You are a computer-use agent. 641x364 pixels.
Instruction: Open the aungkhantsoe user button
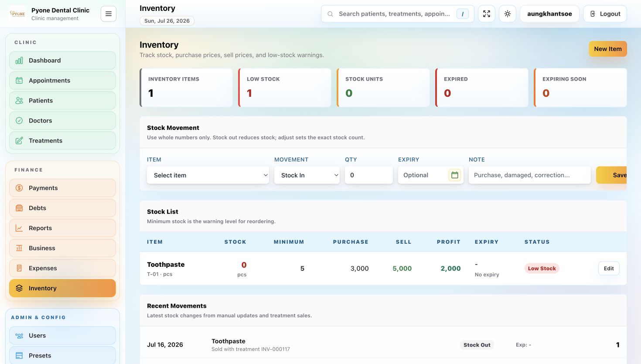tap(549, 14)
